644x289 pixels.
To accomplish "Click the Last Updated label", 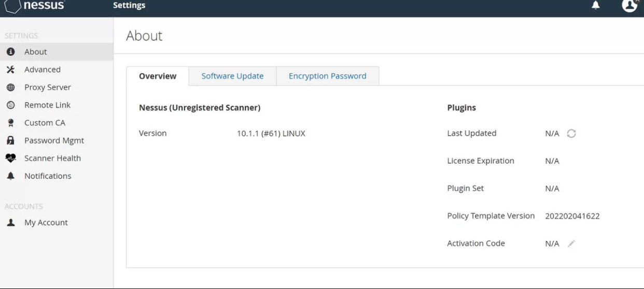I will [472, 134].
